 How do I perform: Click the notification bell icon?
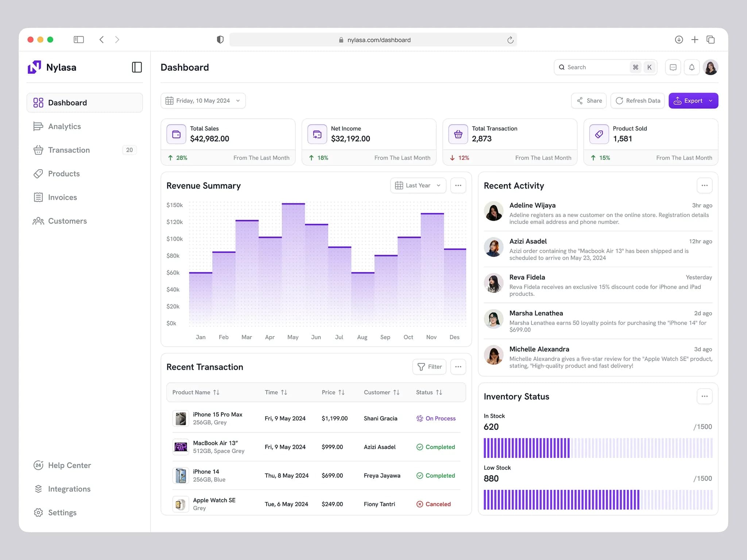coord(692,67)
